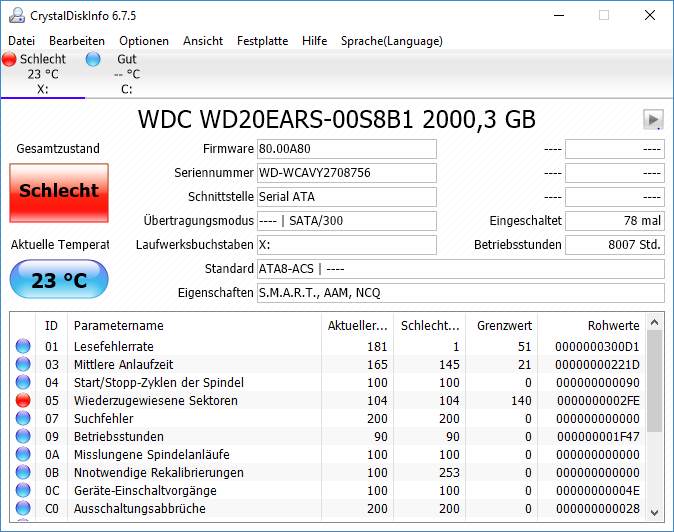Open the Ansicht menu
This screenshot has height=532, width=674.
tap(203, 41)
